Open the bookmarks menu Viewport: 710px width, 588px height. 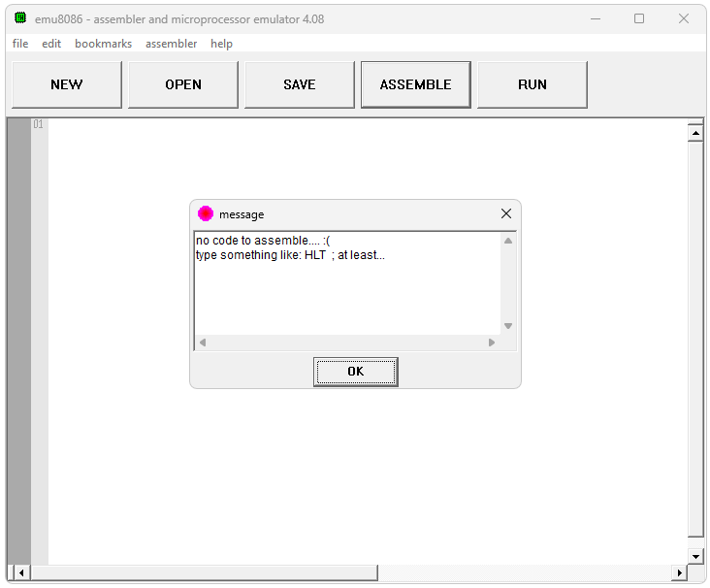pyautogui.click(x=103, y=44)
